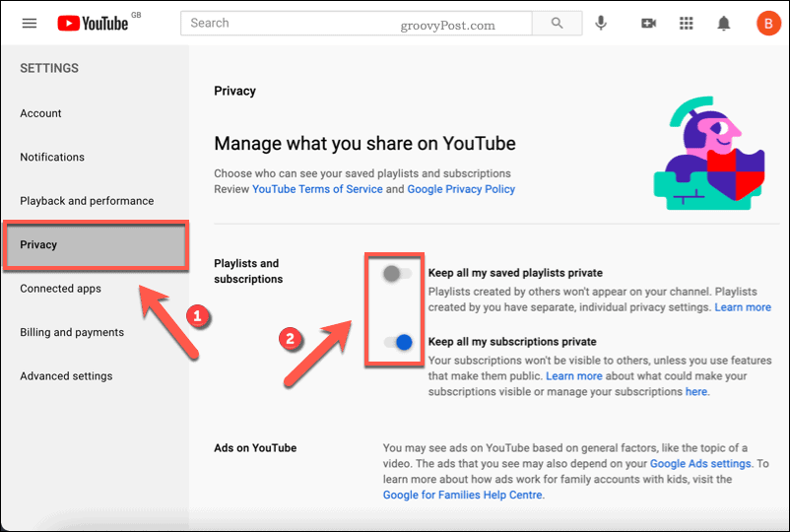Click the 'Ads on YouTube' label

pyautogui.click(x=255, y=448)
